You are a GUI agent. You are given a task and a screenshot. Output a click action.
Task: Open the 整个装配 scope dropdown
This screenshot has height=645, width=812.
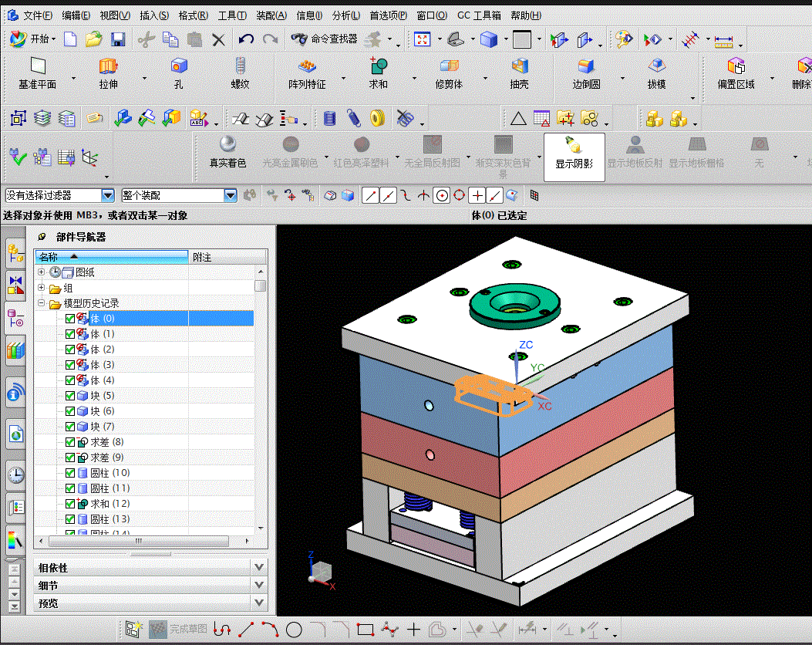pyautogui.click(x=230, y=196)
